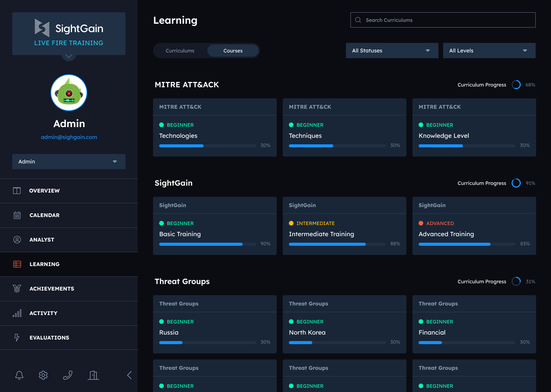Go to Activity menu item

point(69,313)
